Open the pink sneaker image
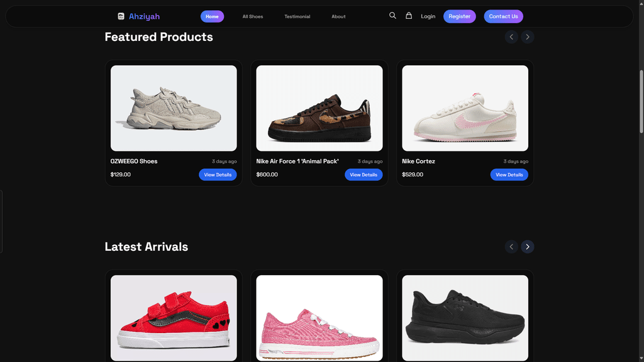Screen dimensions: 644x362 coord(319,318)
